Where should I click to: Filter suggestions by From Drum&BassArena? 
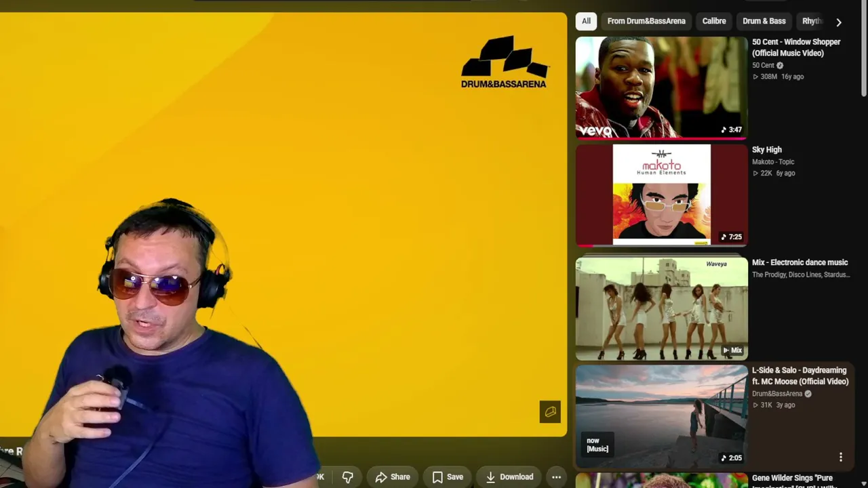pos(646,21)
